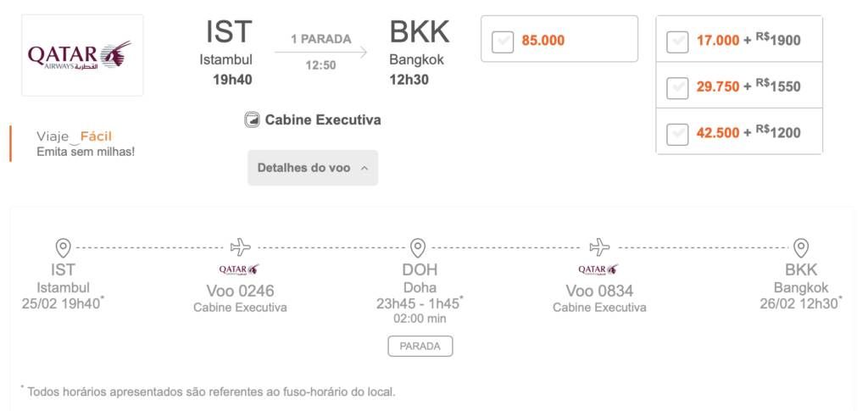
Task: Click the Voo 0834 flight label
Action: [599, 291]
